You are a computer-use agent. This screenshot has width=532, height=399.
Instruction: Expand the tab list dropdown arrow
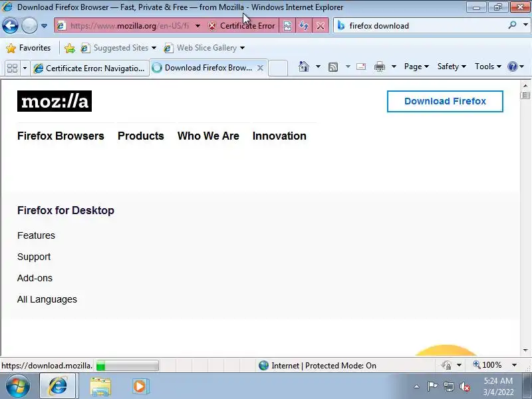[x=25, y=68]
